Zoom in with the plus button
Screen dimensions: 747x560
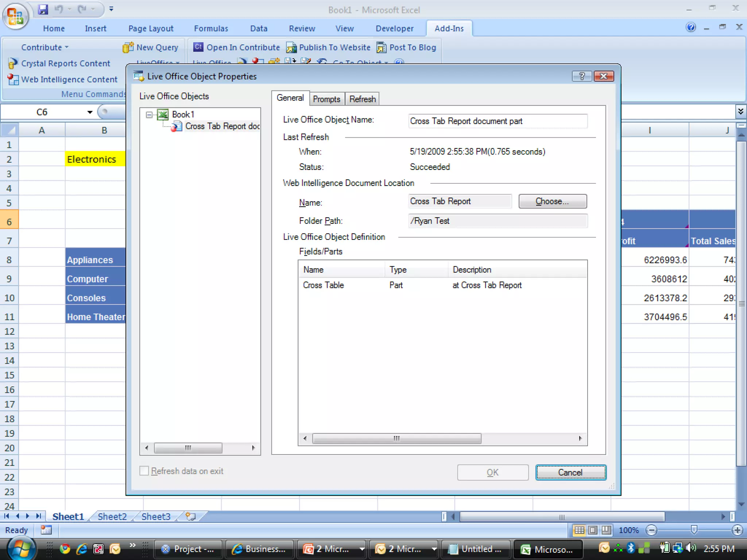[737, 530]
